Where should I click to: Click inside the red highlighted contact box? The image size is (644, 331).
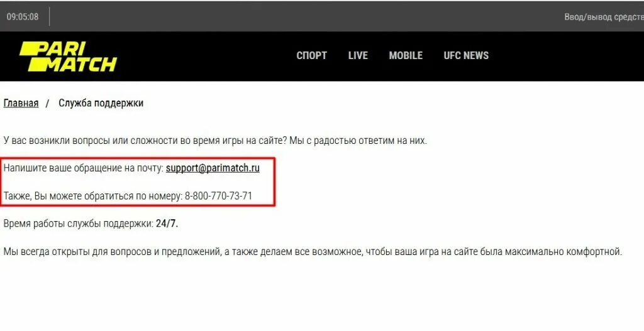(x=137, y=182)
